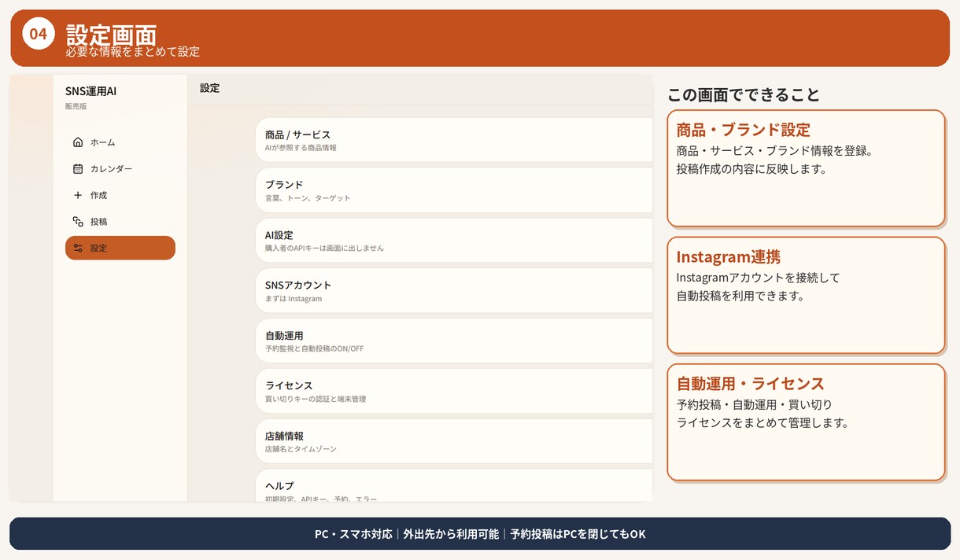Viewport: 960px width, 560px height.
Task: Click the 外出先から利用可能 footer text
Action: click(x=451, y=534)
